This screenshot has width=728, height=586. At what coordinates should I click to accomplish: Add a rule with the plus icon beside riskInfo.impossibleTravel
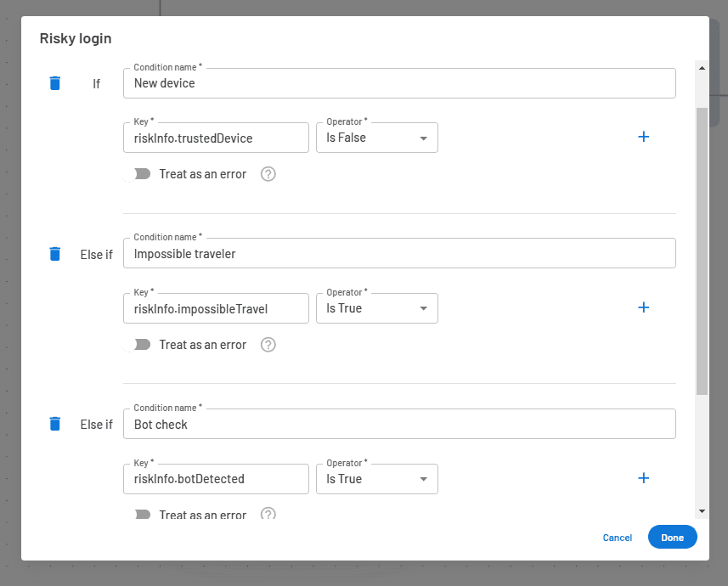pos(643,307)
